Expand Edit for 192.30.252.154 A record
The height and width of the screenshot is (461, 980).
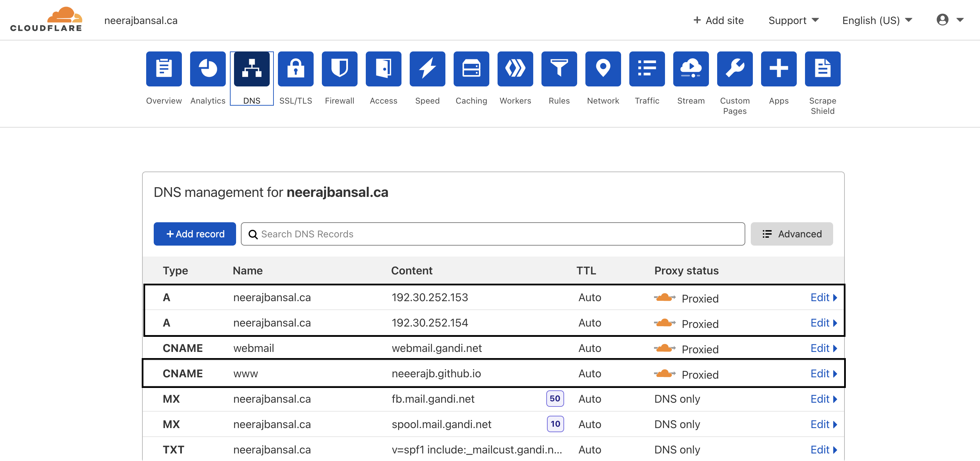(x=824, y=323)
